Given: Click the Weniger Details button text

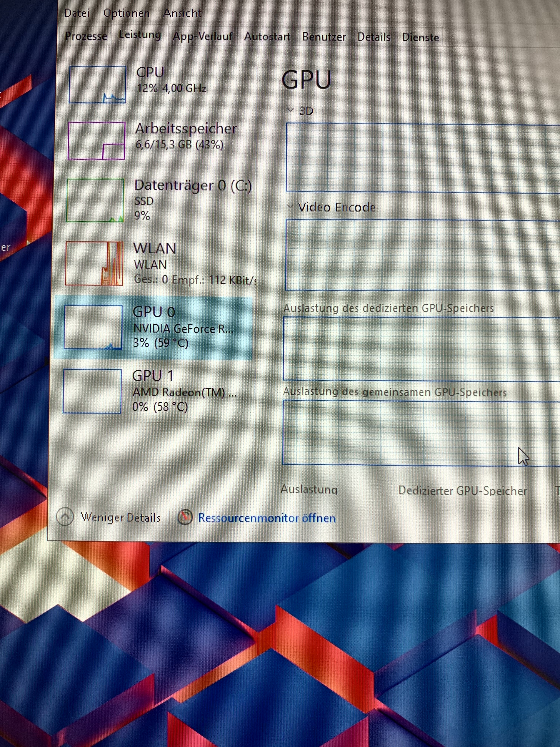Looking at the screenshot, I should 121,517.
